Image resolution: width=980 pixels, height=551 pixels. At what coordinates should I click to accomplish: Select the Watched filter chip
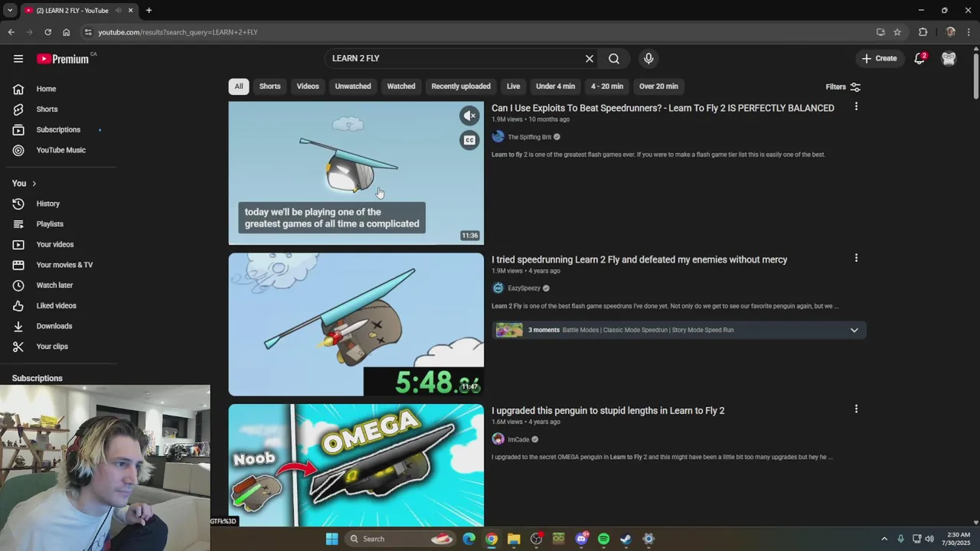[x=401, y=86]
